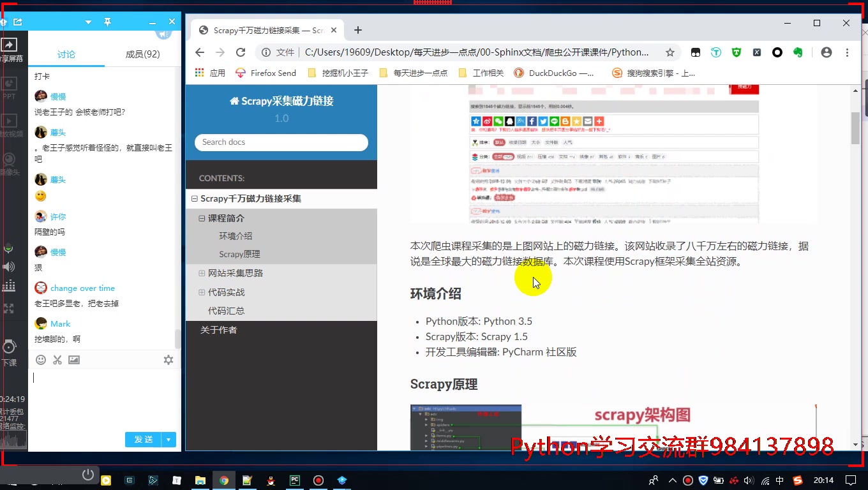Click user name 慢慢 above '说老王子的' message

tap(58, 96)
